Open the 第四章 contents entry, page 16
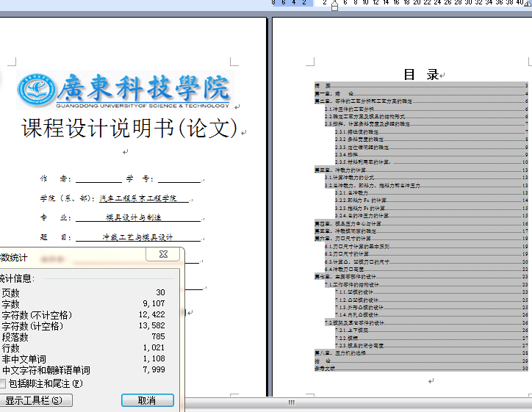The image size is (532, 412). (x=421, y=224)
